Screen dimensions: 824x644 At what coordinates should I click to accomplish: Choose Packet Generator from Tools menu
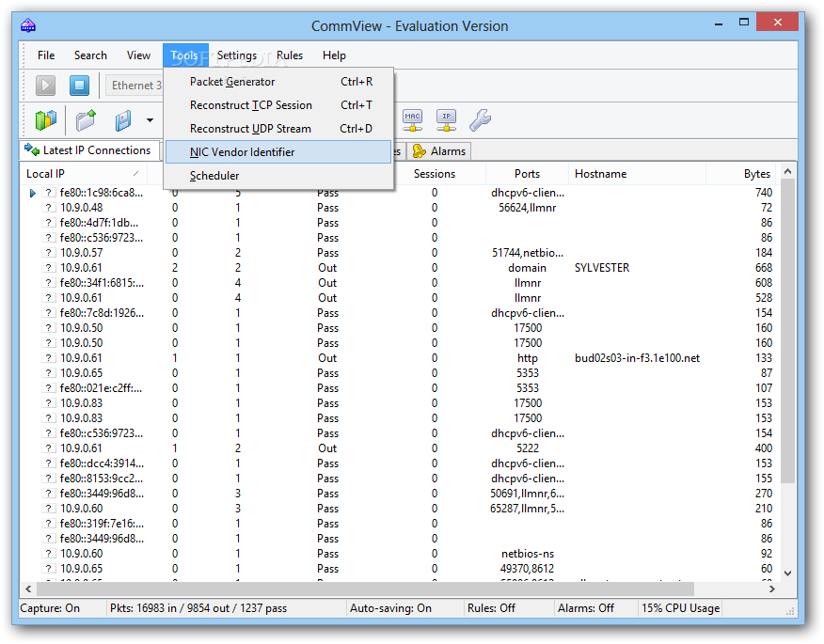278,82
